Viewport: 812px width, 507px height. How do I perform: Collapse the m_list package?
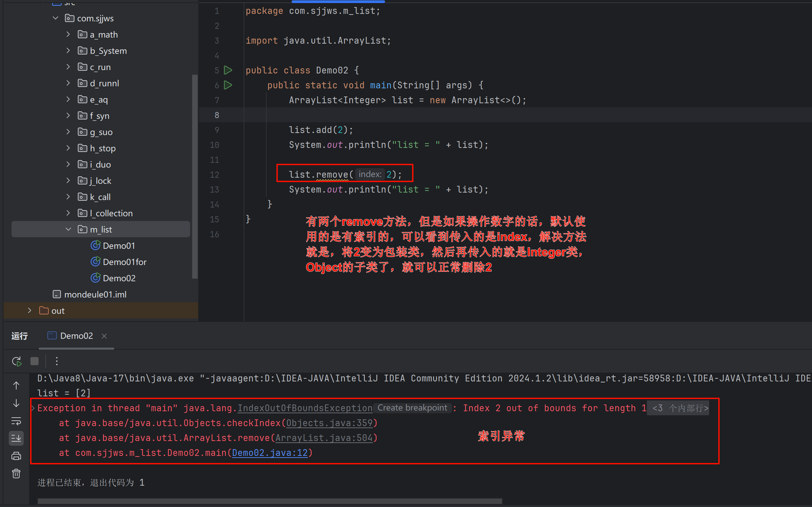tap(68, 229)
